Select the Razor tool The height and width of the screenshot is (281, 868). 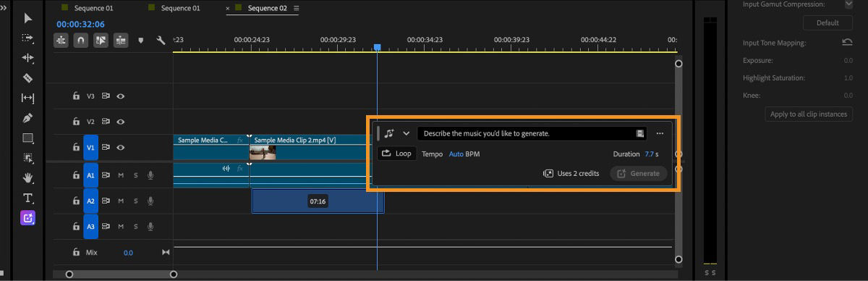pyautogui.click(x=27, y=77)
